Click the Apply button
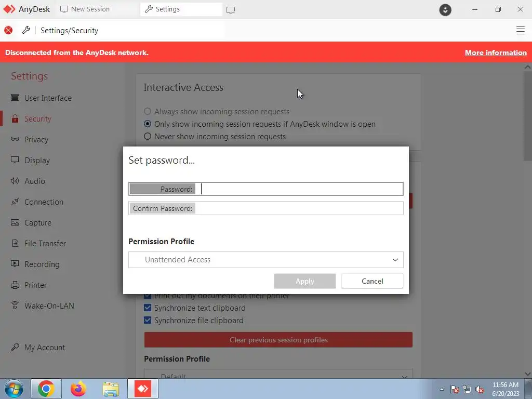The width and height of the screenshot is (532, 399). 304,281
